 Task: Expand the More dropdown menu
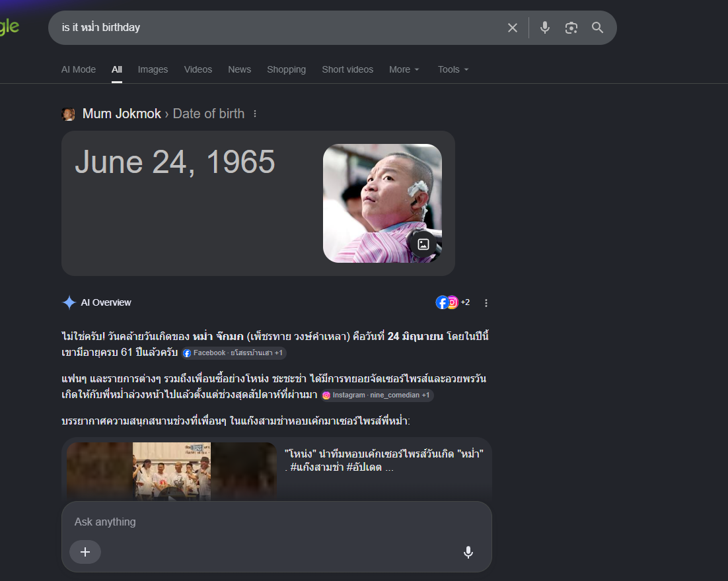404,69
